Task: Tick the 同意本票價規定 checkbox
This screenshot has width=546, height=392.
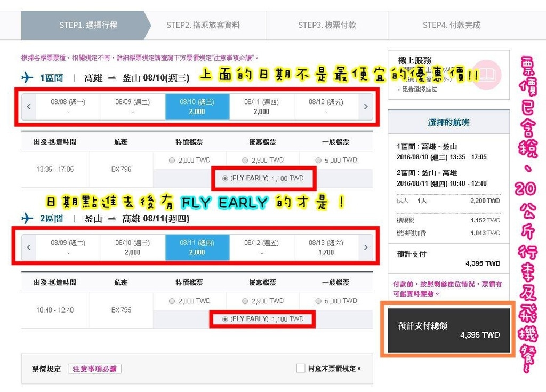Action: click(301, 368)
